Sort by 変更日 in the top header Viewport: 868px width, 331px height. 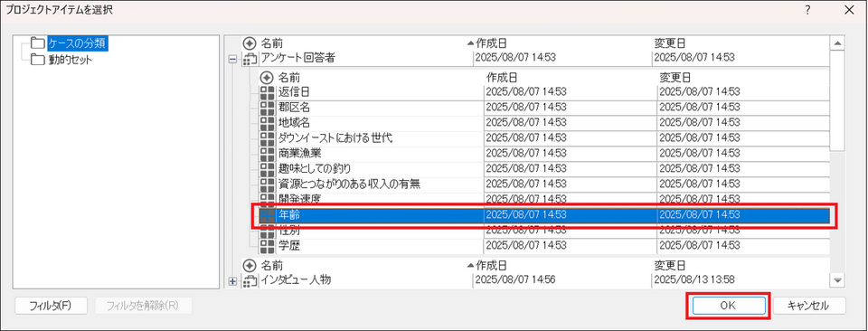click(x=670, y=43)
